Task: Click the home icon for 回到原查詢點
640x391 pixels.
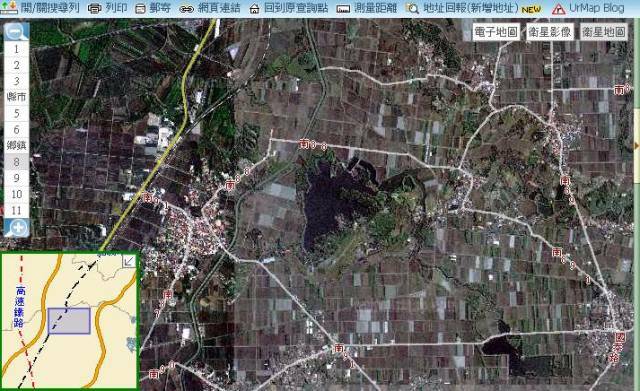Action: [x=254, y=9]
